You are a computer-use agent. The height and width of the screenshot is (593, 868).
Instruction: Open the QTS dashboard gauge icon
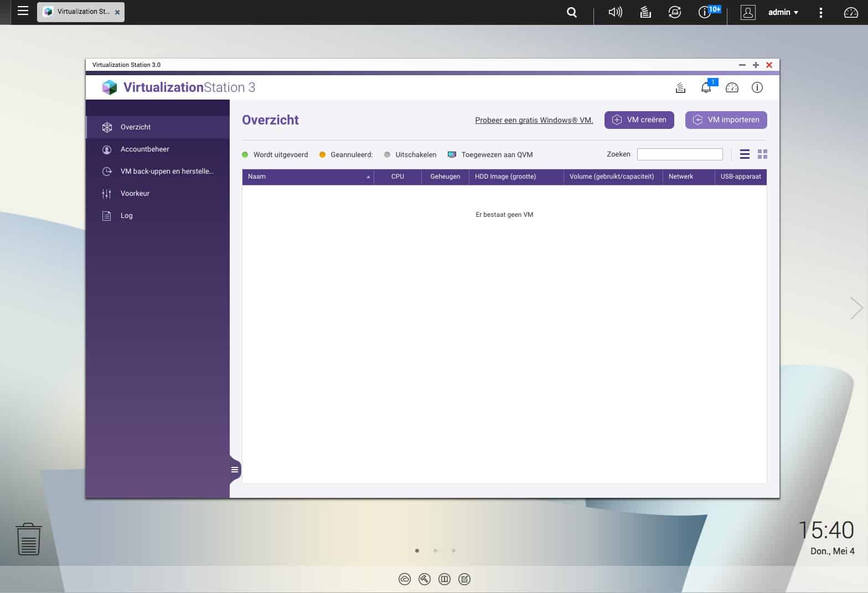pos(851,12)
